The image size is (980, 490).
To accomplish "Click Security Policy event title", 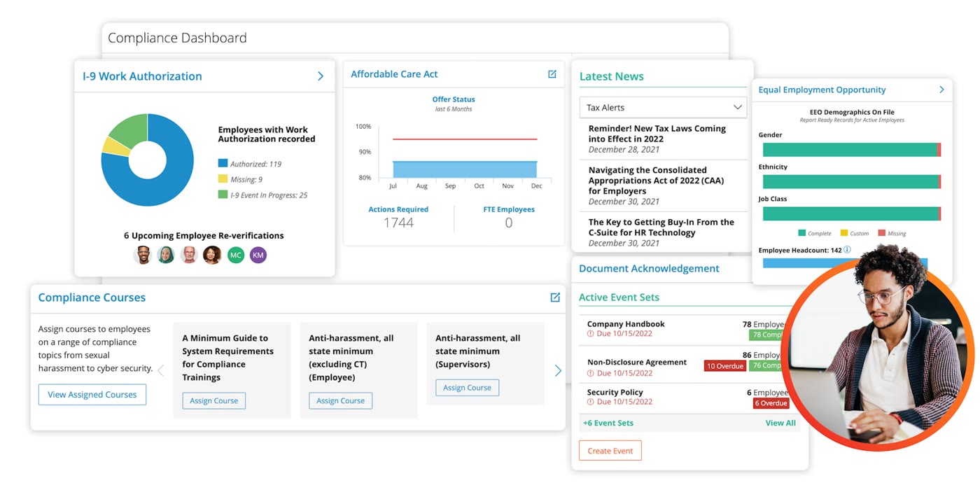I will click(x=615, y=393).
